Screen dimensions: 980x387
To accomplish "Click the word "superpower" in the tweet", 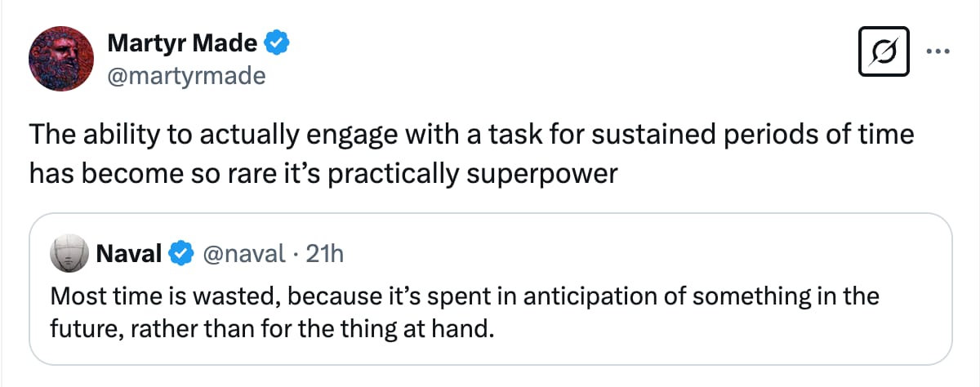I will tap(542, 173).
